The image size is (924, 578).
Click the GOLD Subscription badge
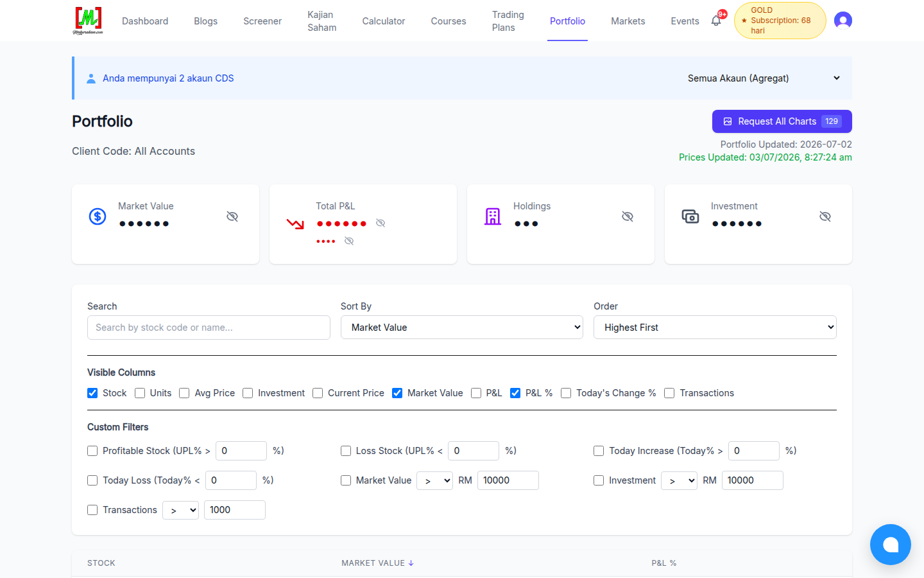pyautogui.click(x=780, y=21)
